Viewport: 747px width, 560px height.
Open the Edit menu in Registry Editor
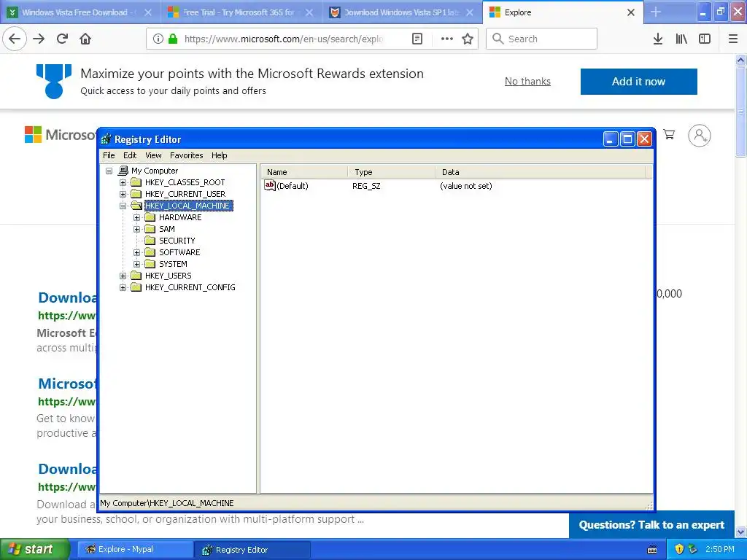coord(130,155)
